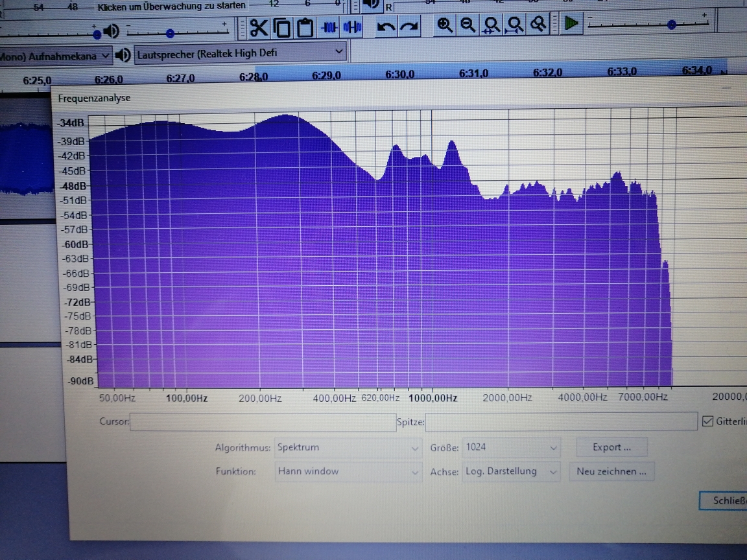Open the Algorithmus Spektrum dropdown
This screenshot has height=560, width=747.
(x=348, y=448)
